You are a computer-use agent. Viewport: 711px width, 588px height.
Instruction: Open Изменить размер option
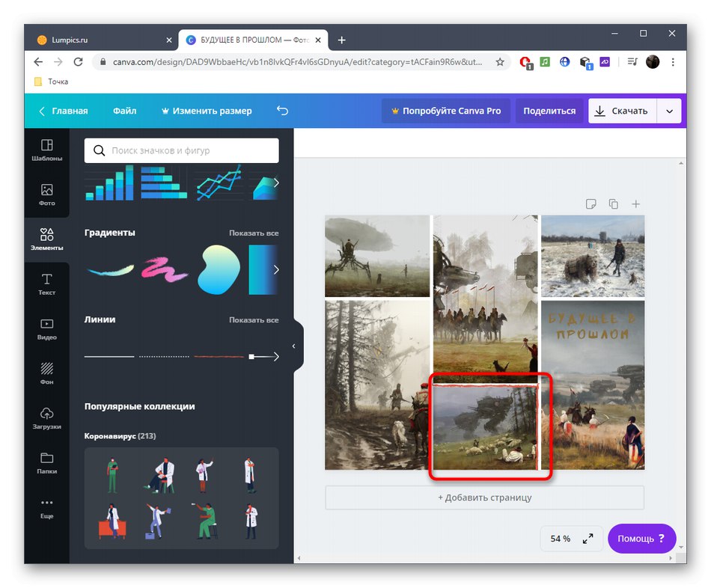click(x=207, y=111)
